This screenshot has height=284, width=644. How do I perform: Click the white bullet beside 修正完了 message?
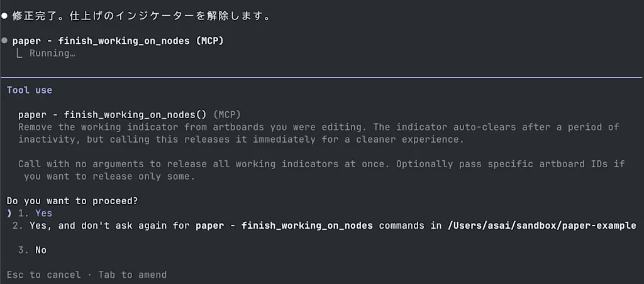coord(4,17)
